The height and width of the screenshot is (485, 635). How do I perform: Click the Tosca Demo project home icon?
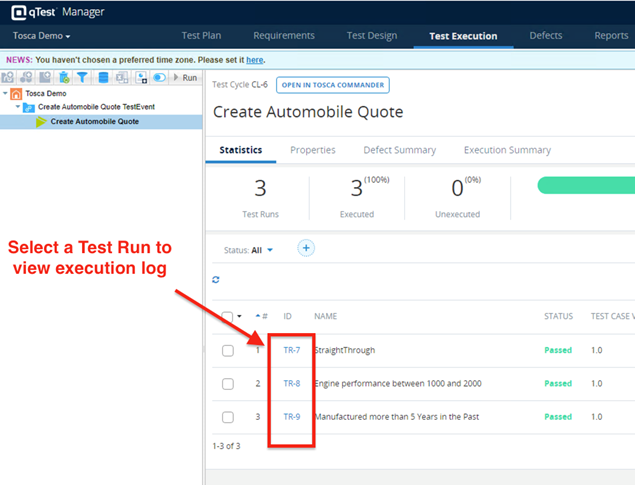pos(17,93)
